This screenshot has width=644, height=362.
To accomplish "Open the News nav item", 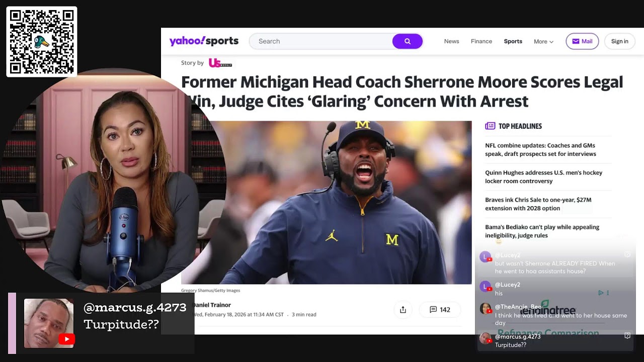I will 451,41.
